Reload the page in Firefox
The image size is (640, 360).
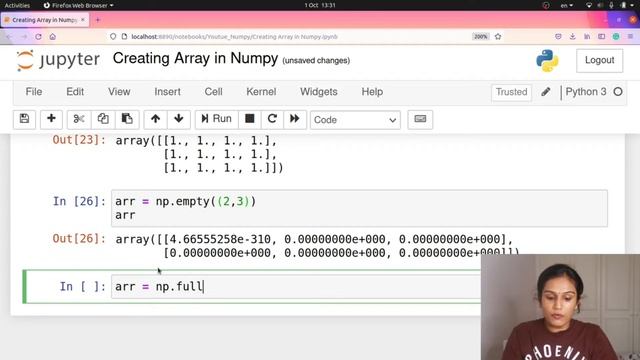coord(38,37)
